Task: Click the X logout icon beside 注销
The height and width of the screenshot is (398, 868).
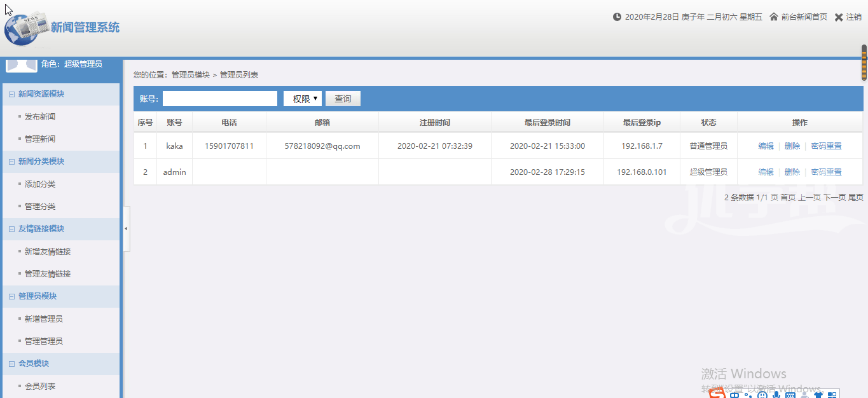Action: (x=839, y=17)
